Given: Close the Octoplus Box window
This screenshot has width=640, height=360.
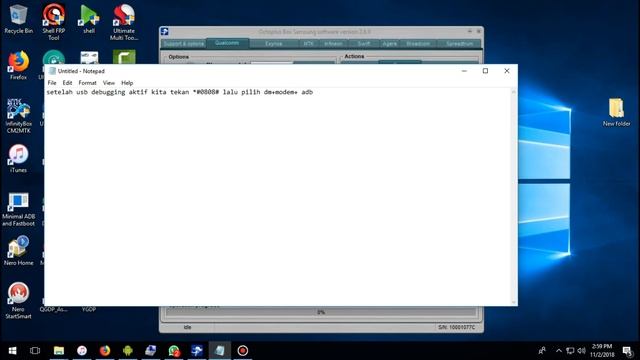Looking at the screenshot, I should coord(479,31).
